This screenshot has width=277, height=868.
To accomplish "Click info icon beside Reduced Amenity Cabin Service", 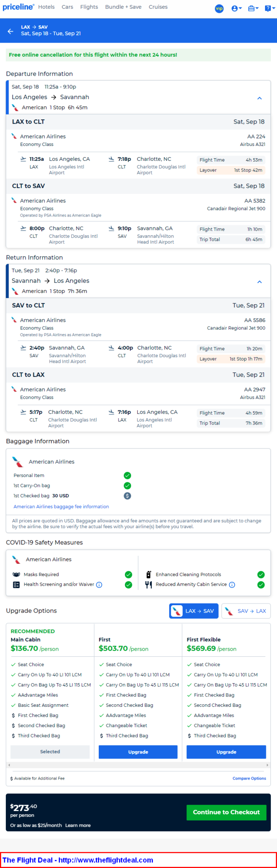I will coord(232,584).
